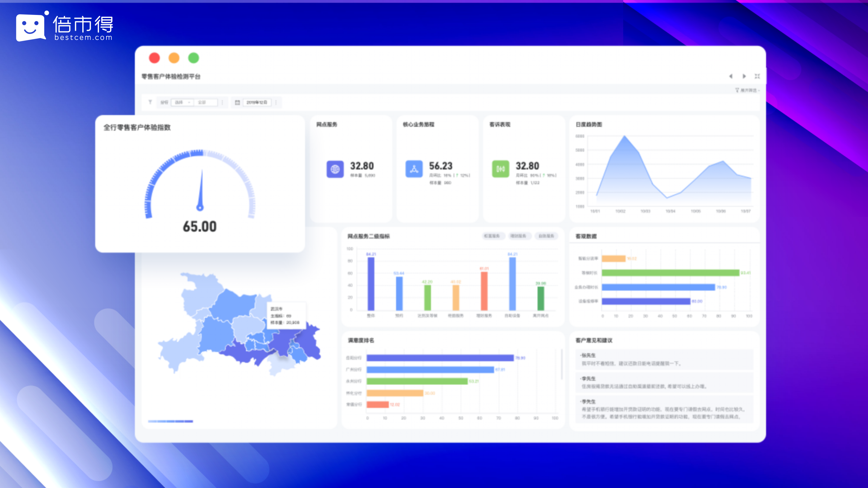Click the green window maximize dot
Viewport: 868px width, 488px height.
pos(194,58)
